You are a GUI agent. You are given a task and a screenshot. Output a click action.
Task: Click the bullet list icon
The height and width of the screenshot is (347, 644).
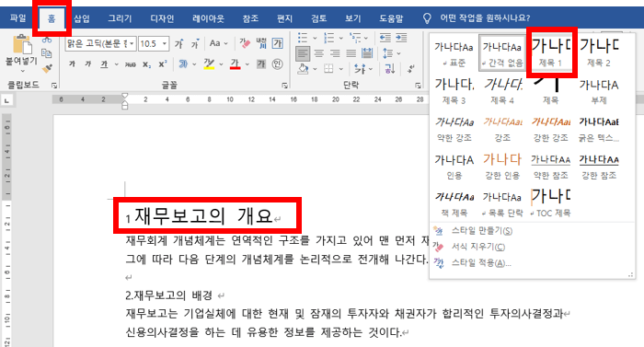pos(303,38)
